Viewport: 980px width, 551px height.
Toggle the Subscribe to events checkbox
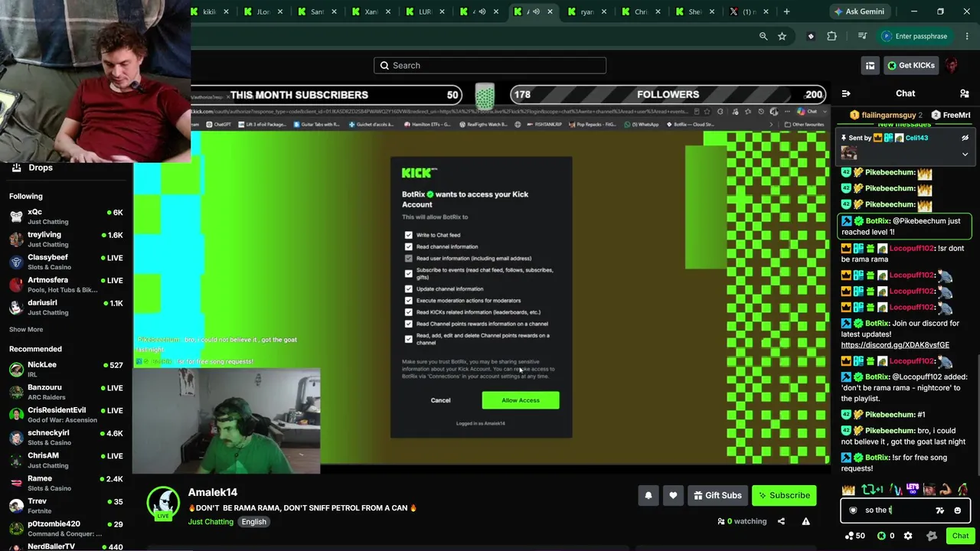[x=409, y=273]
